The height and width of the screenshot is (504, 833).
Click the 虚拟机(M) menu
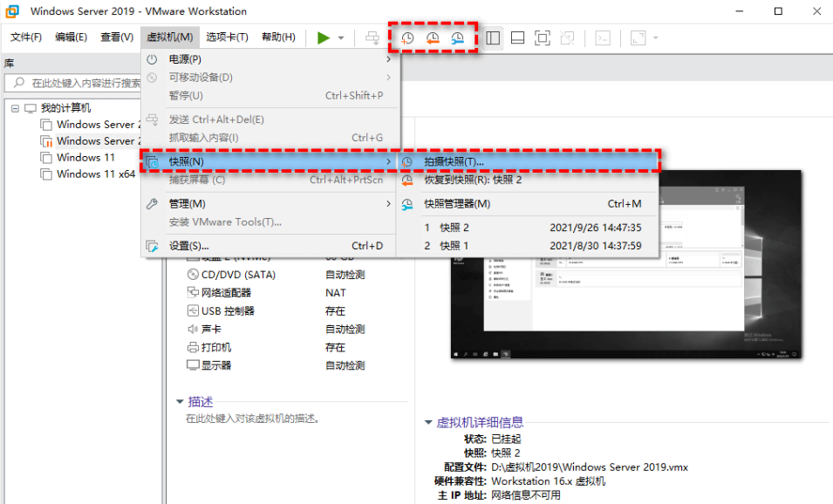pyautogui.click(x=170, y=37)
